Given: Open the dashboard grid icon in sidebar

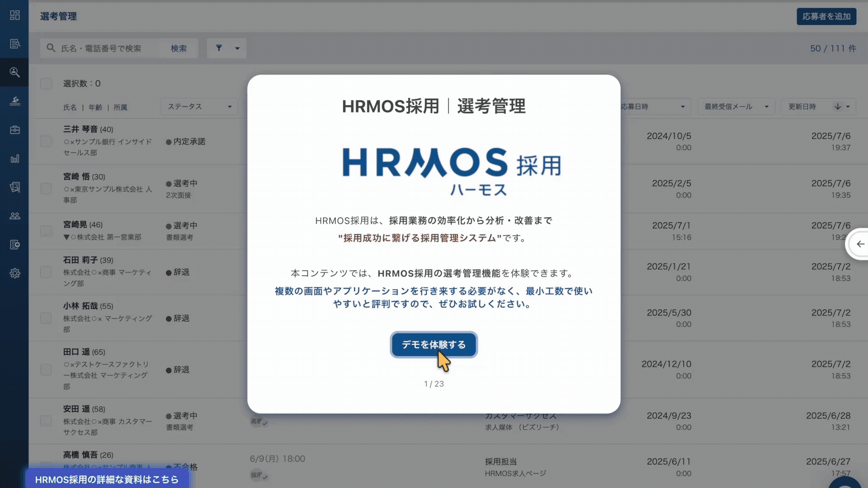Looking at the screenshot, I should pyautogui.click(x=14, y=15).
